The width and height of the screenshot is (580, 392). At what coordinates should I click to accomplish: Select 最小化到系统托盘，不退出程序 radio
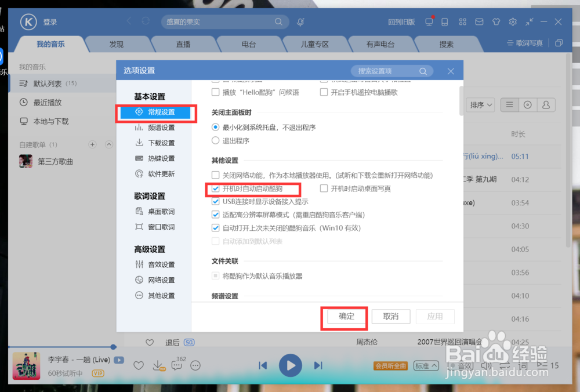tap(215, 127)
